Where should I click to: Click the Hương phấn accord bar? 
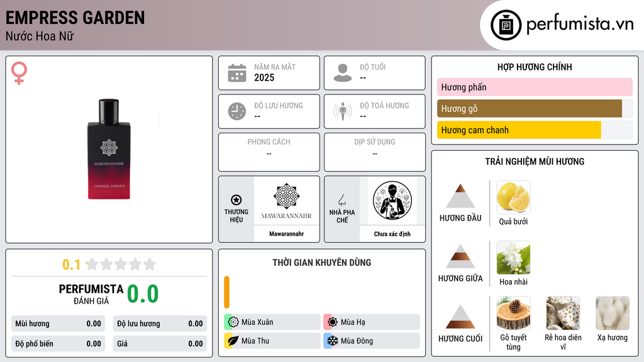click(x=535, y=87)
